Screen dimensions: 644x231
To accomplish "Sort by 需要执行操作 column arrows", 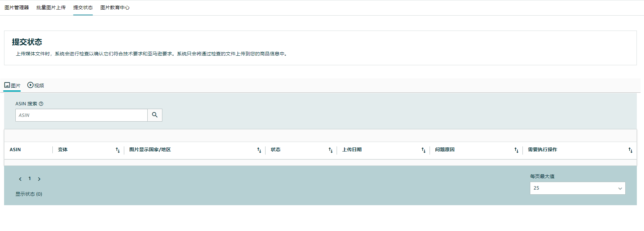I will (x=630, y=150).
